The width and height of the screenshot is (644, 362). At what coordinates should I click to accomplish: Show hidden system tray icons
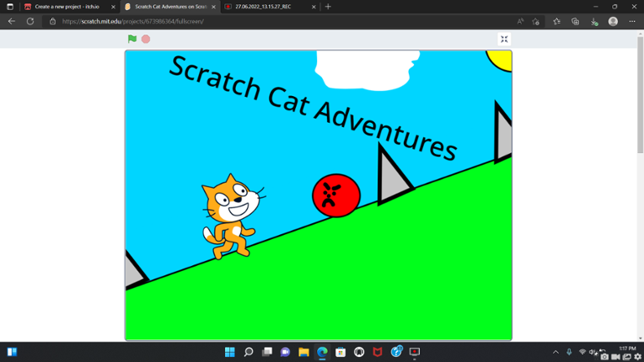[555, 352]
